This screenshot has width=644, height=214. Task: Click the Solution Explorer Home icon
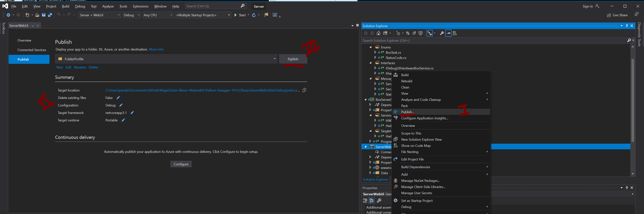(378, 33)
